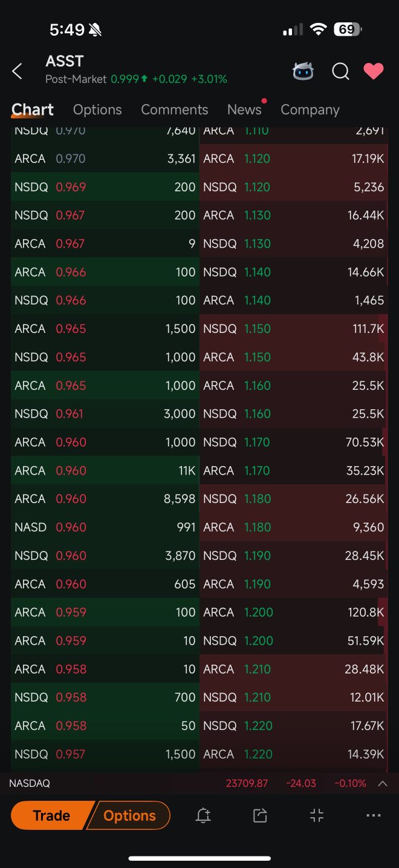Select the ARCA 0.960 11K bid row
Screen dimensions: 399x868
(x=105, y=470)
